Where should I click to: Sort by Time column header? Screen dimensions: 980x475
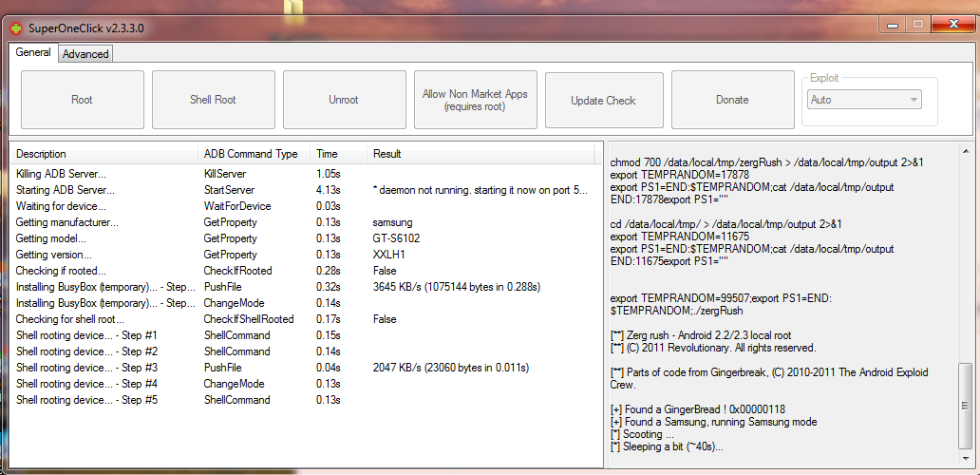click(339, 154)
